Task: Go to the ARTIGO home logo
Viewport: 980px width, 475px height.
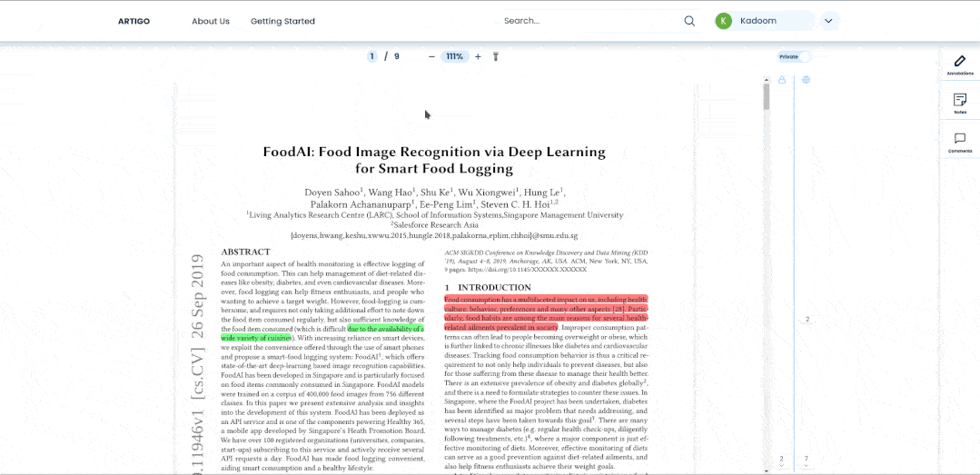Action: point(134,21)
